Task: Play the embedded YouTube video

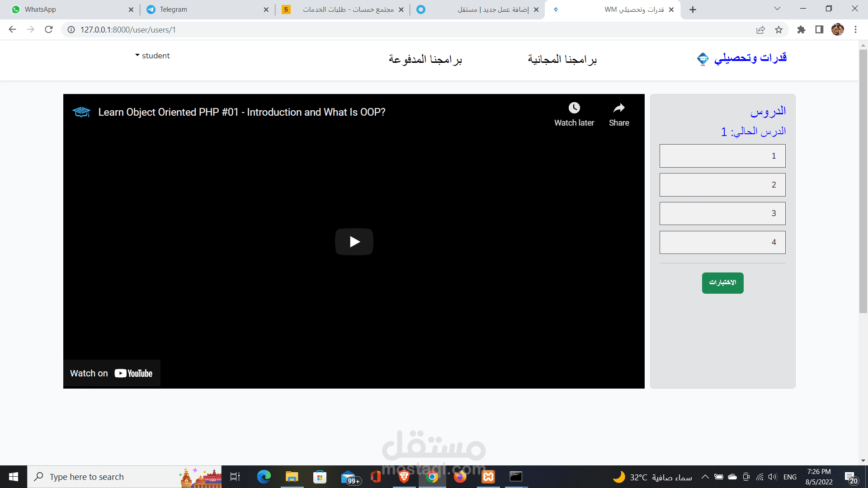Action: point(354,242)
